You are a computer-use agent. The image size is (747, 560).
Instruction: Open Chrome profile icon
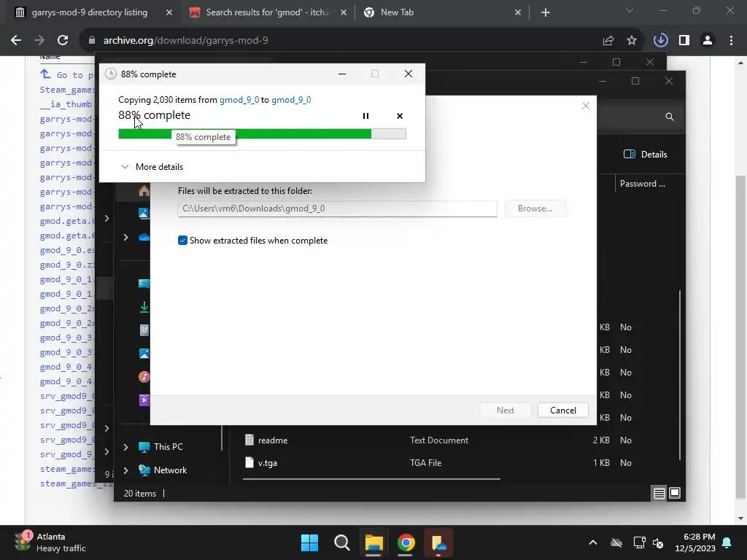pos(708,41)
